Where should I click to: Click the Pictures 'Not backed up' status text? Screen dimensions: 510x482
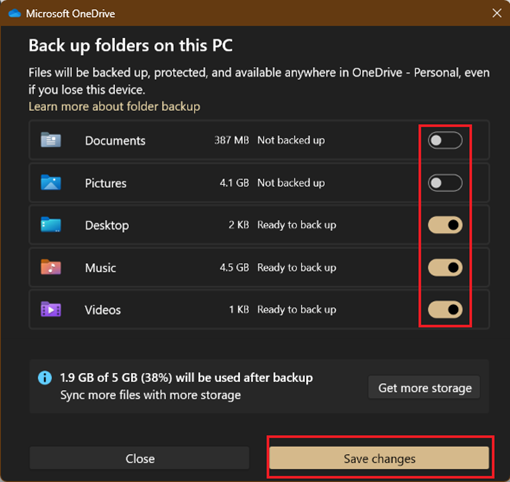click(291, 183)
